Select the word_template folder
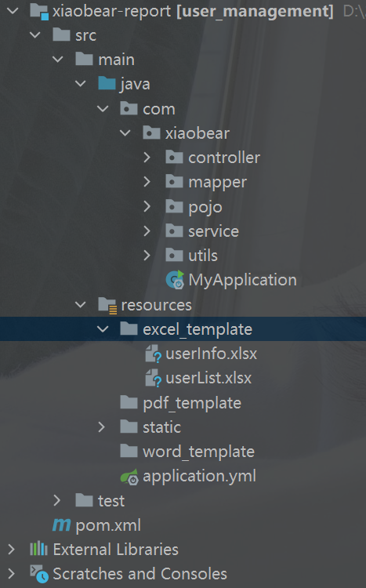This screenshot has width=366, height=588. point(198,452)
